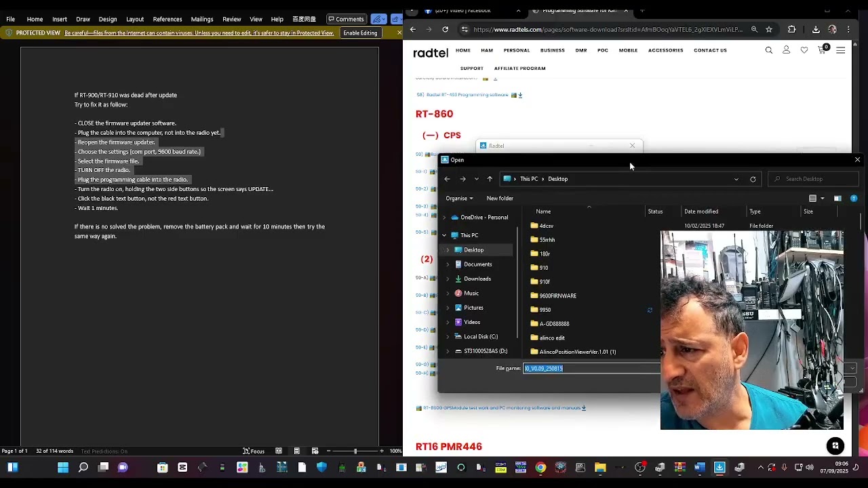Enable Focus mode in Word status bar
The width and height of the screenshot is (868, 488).
click(x=254, y=451)
